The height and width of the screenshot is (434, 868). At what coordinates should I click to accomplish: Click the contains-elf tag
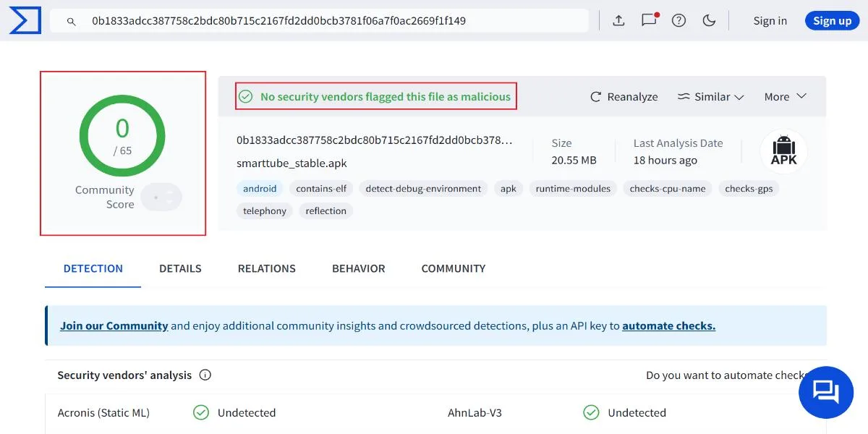(x=321, y=189)
